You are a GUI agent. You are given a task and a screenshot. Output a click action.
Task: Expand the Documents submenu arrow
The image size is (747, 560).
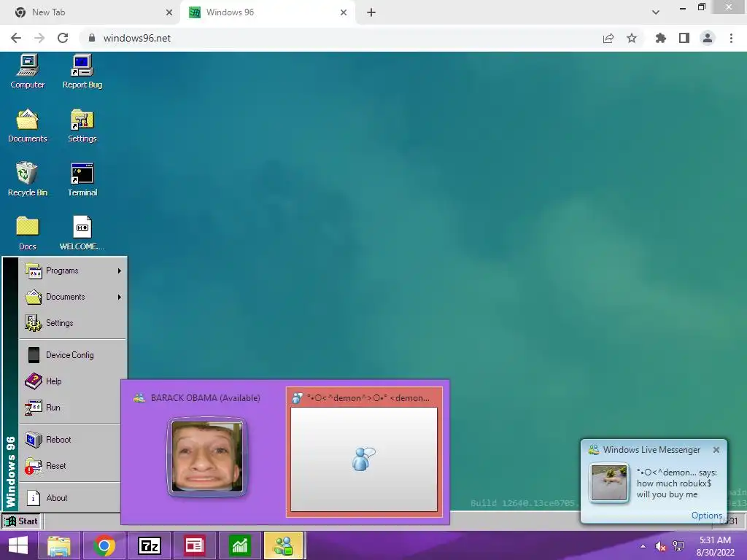point(119,297)
